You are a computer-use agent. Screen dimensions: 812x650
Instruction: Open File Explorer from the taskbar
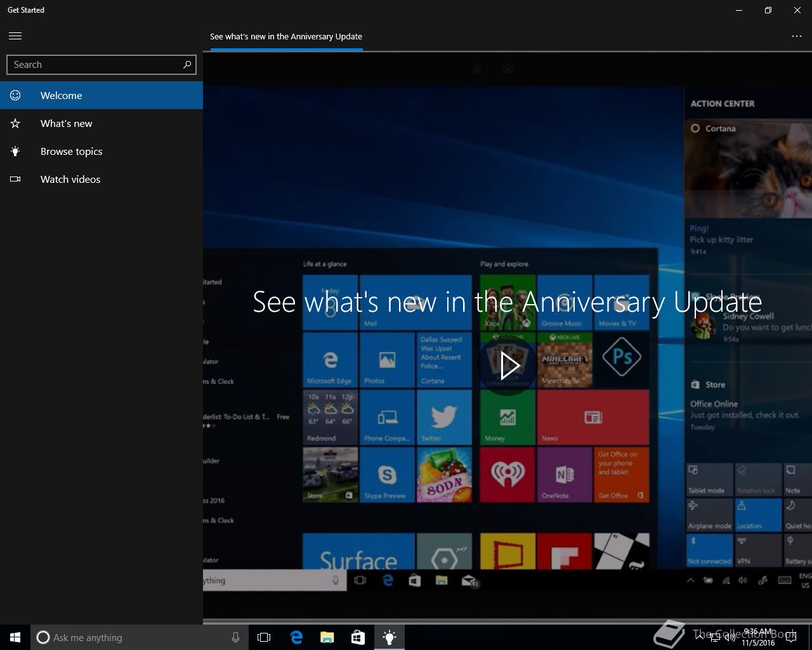pyautogui.click(x=327, y=637)
